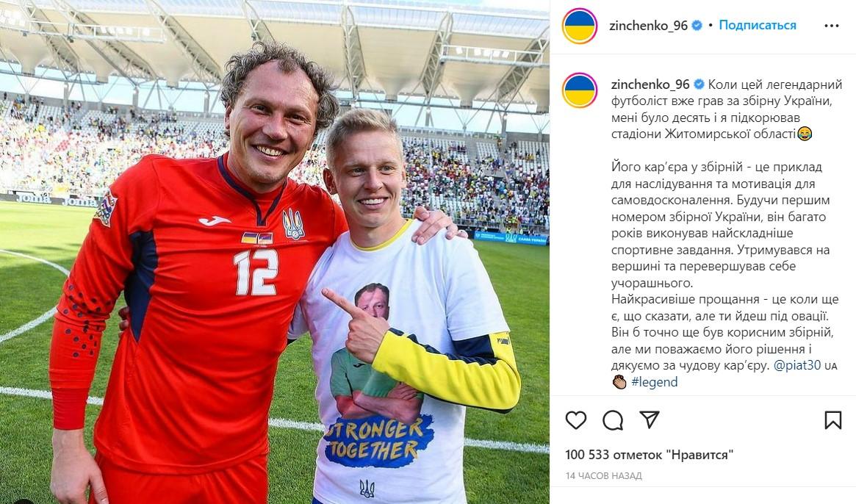Screen dimensions: 856x504
Task: Click the 14 часов назад timestamp
Action: (x=604, y=475)
